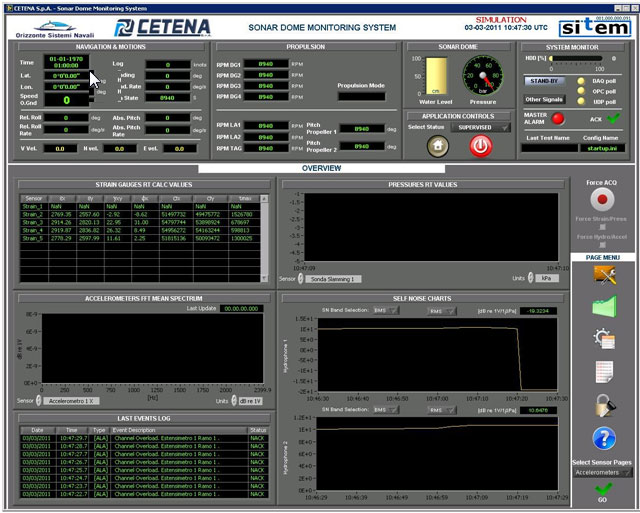Open the blue question mark help icon
The width and height of the screenshot is (640, 513).
click(604, 438)
